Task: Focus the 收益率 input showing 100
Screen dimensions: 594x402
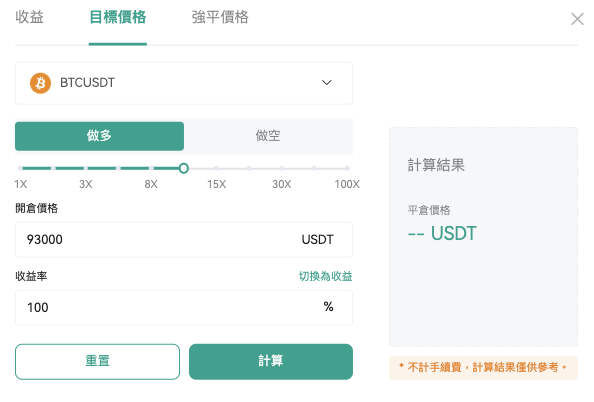Action: coord(184,308)
